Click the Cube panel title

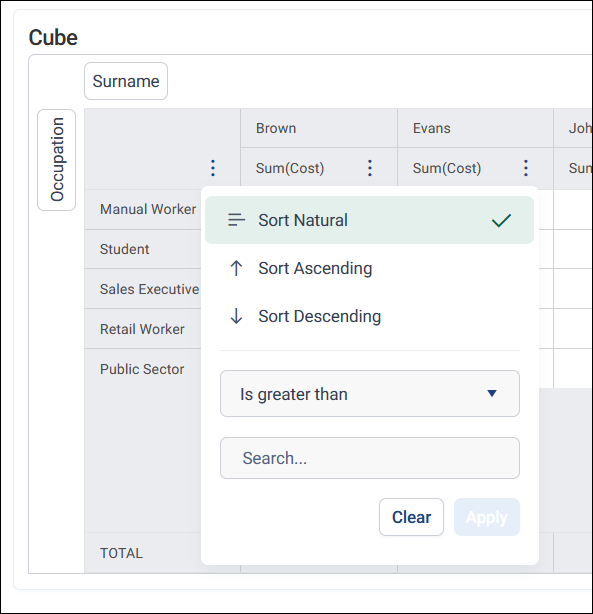(53, 38)
